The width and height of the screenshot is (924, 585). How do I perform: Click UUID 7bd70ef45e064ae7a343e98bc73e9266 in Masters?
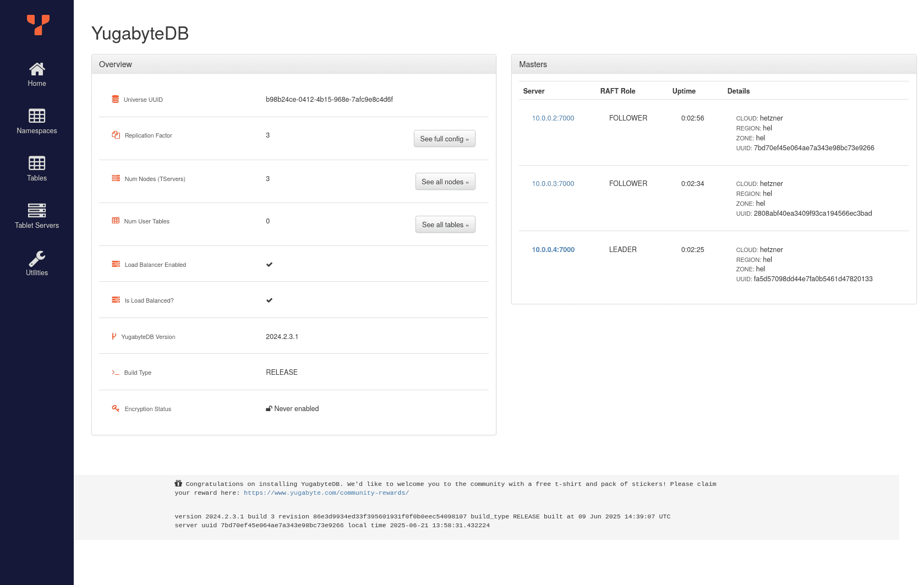814,148
